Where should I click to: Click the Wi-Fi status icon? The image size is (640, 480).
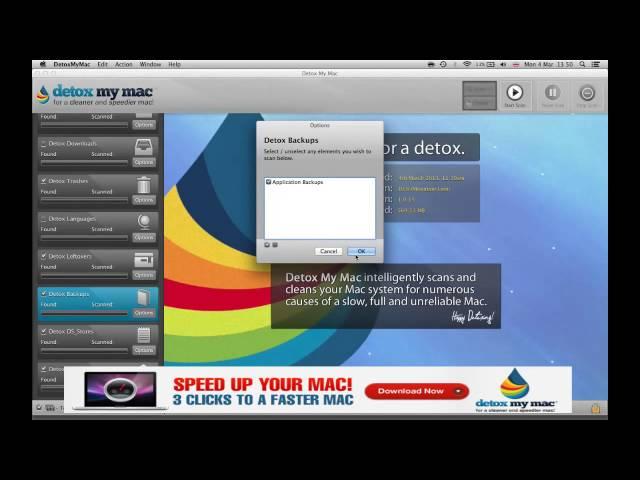coord(467,64)
